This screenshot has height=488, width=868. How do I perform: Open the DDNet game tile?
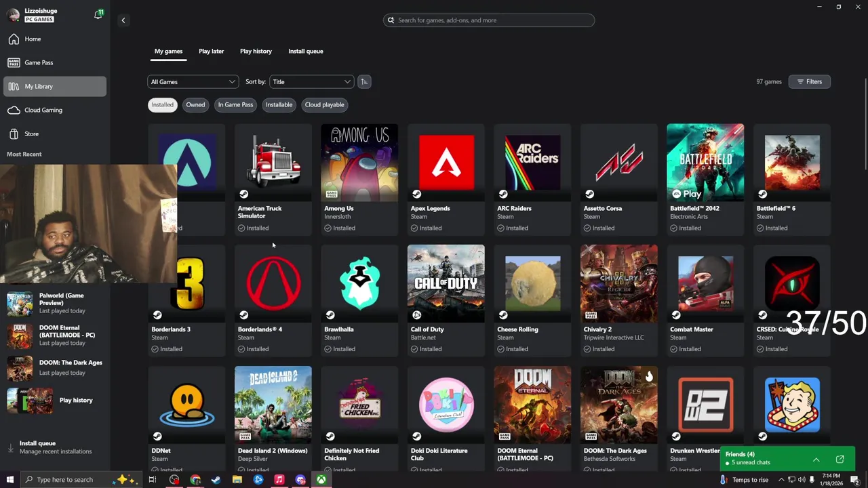(x=186, y=419)
